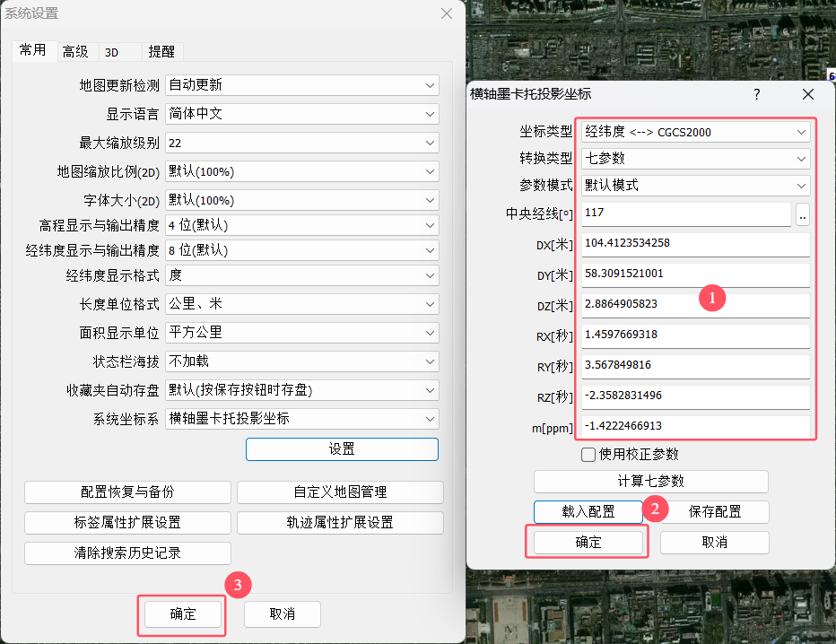Viewport: 836px width, 644px height.
Task: Click the DX[米] input field
Action: (695, 243)
